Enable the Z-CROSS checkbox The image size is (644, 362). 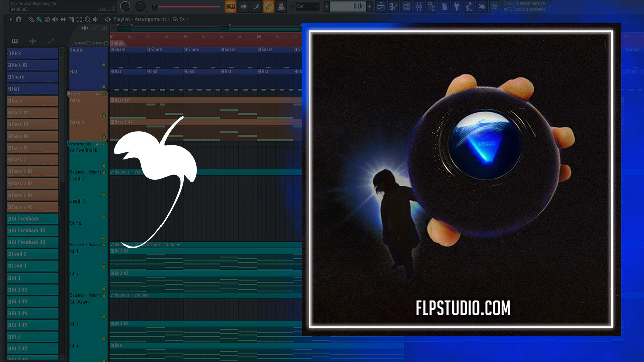click(x=88, y=43)
